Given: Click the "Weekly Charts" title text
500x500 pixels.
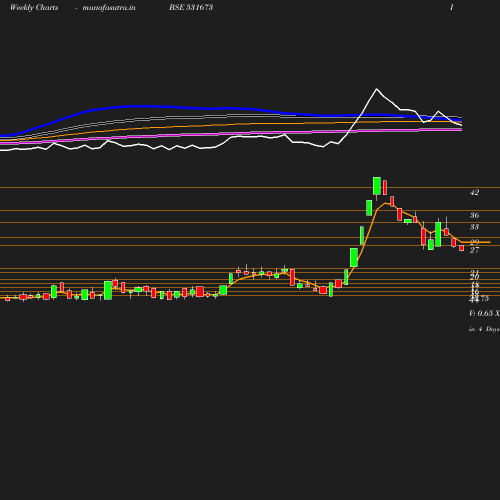Looking at the screenshot, I should (x=34, y=7).
